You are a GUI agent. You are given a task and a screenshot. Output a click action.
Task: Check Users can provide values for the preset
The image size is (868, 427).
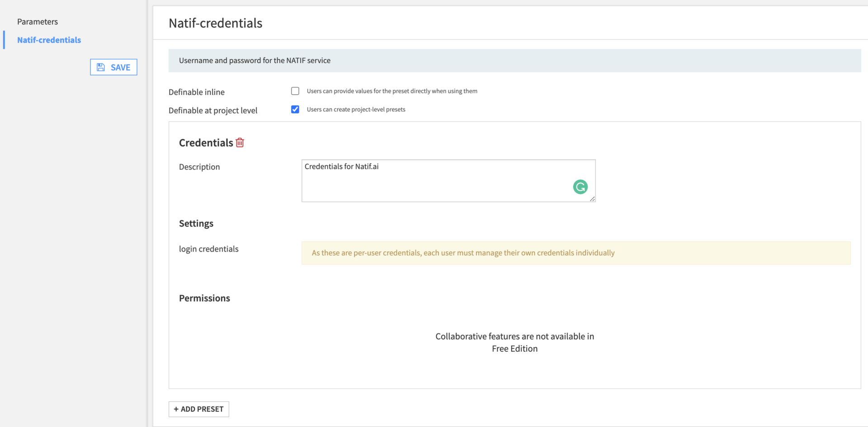tap(295, 91)
